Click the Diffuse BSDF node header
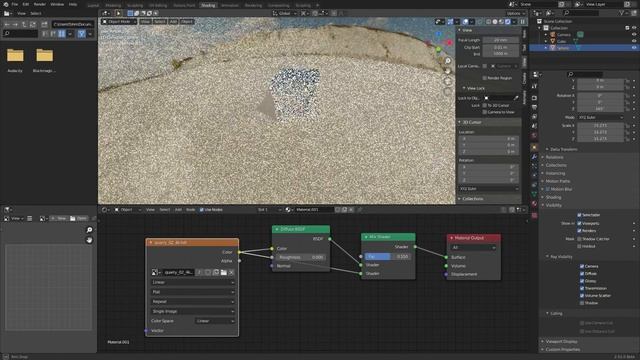This screenshot has height=360, width=640. 301,229
